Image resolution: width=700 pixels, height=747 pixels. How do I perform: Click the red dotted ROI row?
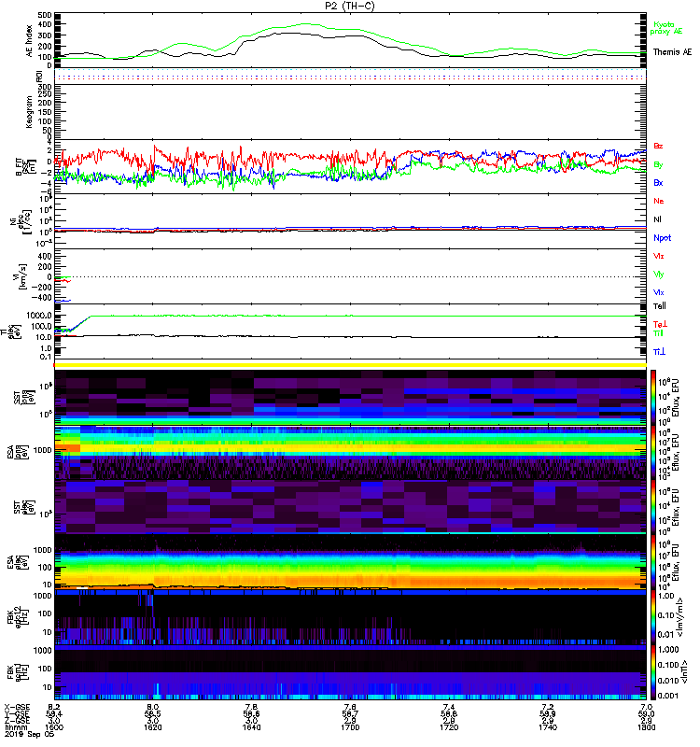(x=350, y=76)
